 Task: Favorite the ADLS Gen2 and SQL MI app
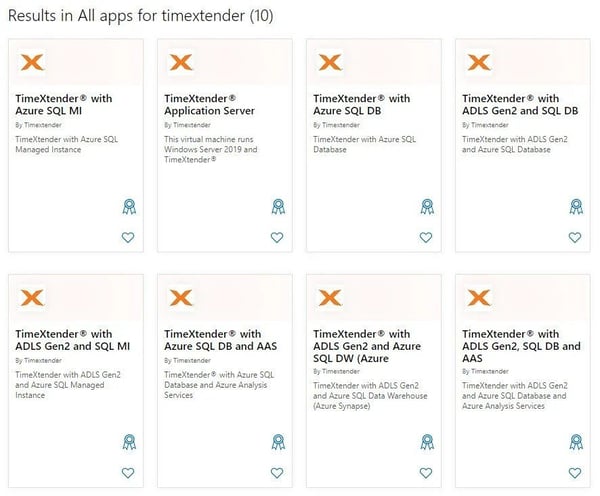tap(128, 473)
